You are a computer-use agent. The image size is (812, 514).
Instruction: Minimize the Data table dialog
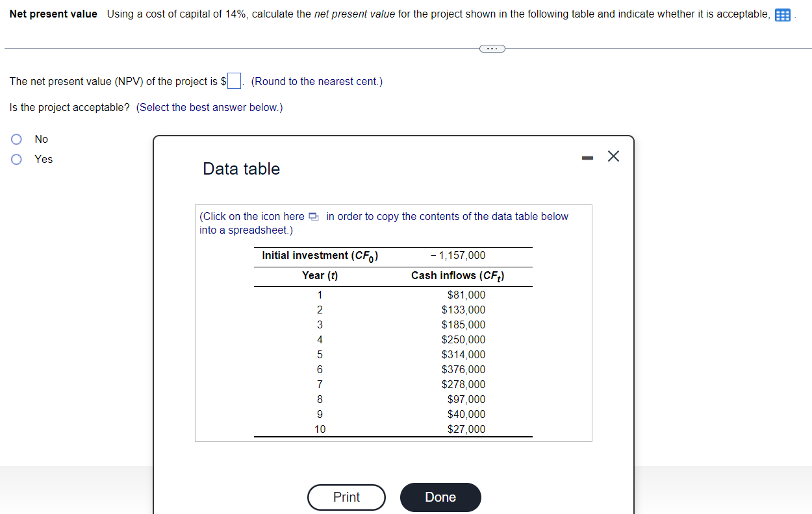587,156
